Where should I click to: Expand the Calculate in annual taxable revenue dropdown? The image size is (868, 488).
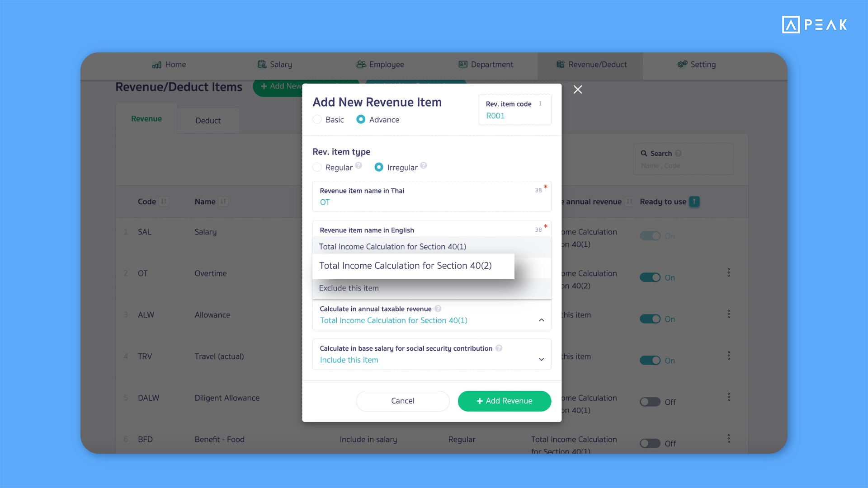click(x=541, y=320)
